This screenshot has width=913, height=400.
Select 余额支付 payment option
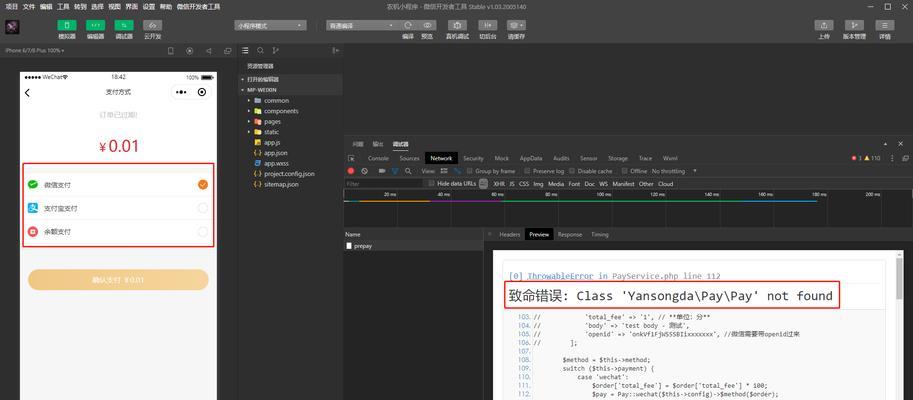click(x=118, y=232)
